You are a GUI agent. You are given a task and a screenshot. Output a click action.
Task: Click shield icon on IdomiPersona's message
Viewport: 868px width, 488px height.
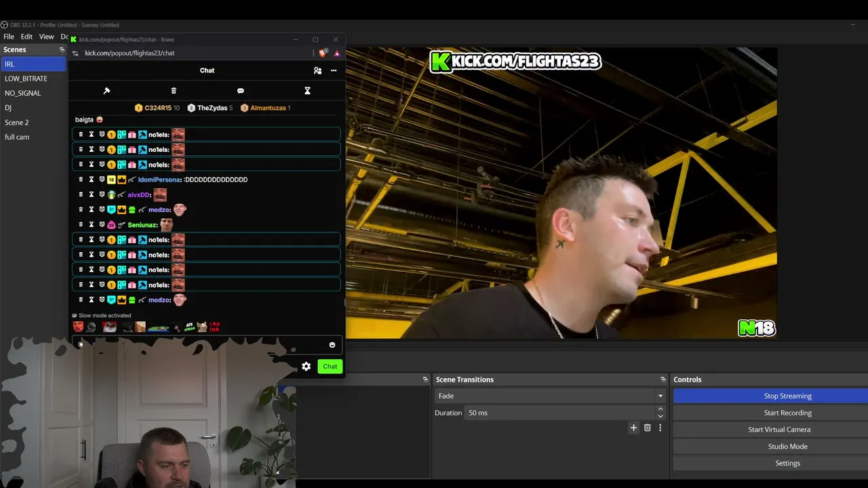(102, 180)
